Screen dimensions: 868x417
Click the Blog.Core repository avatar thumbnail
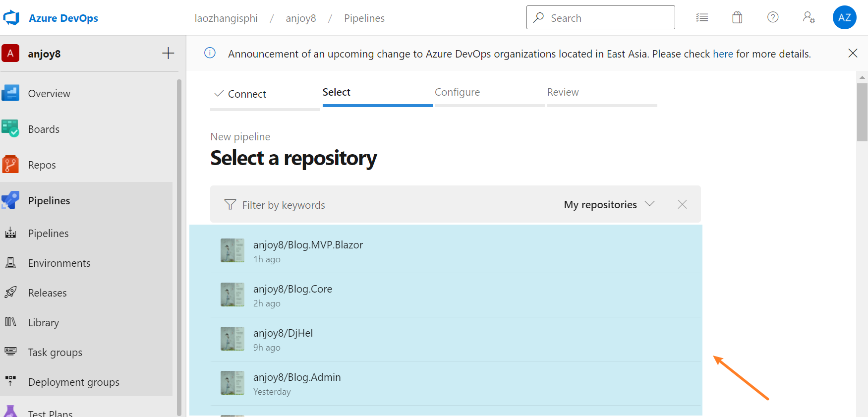coord(232,295)
